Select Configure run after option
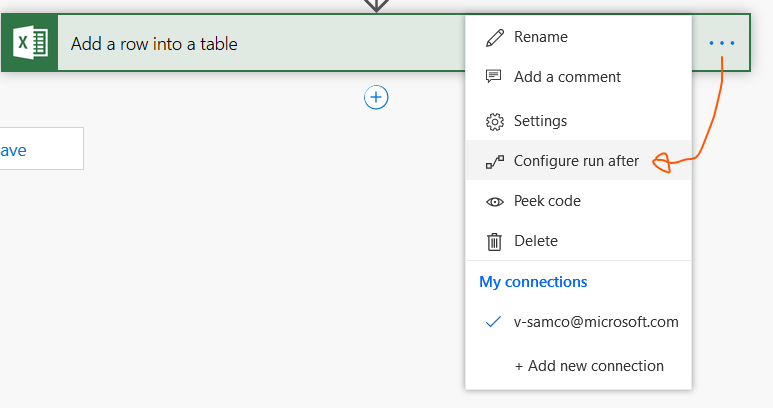This screenshot has height=408, width=773. click(578, 161)
